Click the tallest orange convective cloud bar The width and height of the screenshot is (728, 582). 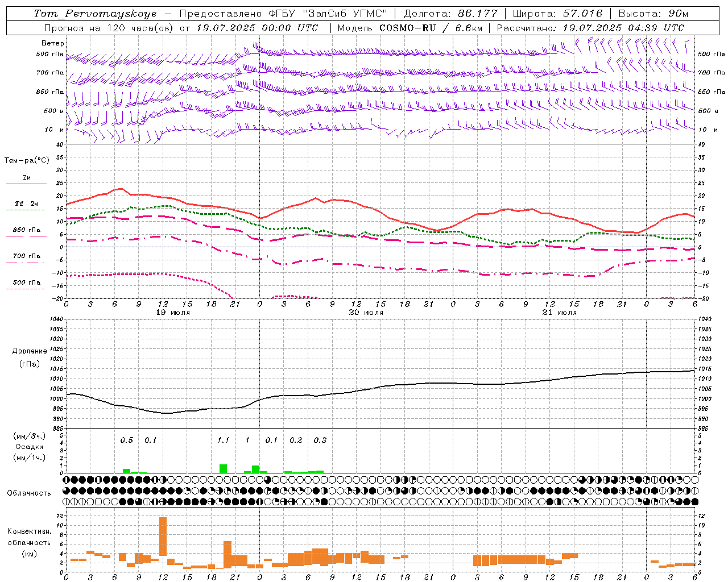coord(163,536)
